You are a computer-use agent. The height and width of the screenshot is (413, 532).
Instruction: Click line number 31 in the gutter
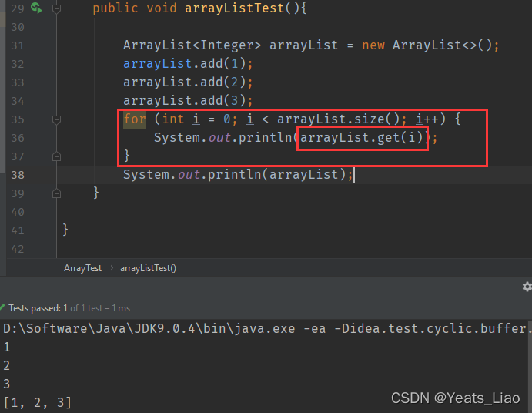(18, 45)
